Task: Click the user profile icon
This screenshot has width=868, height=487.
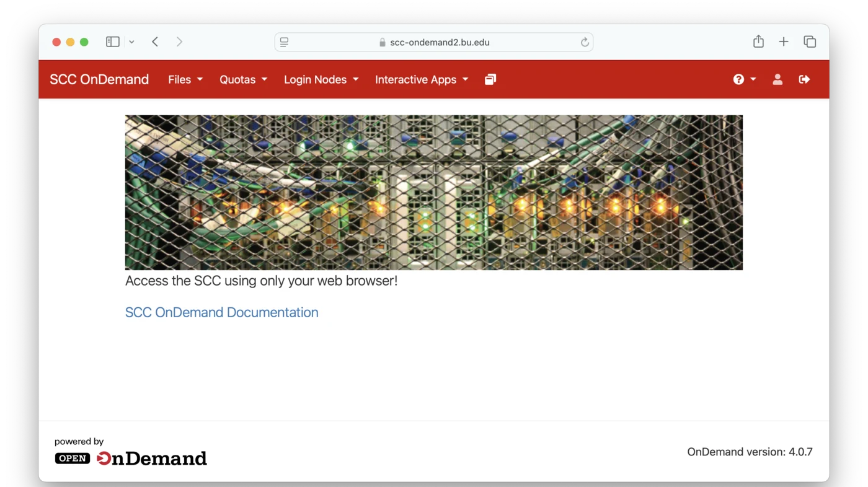Action: tap(777, 79)
